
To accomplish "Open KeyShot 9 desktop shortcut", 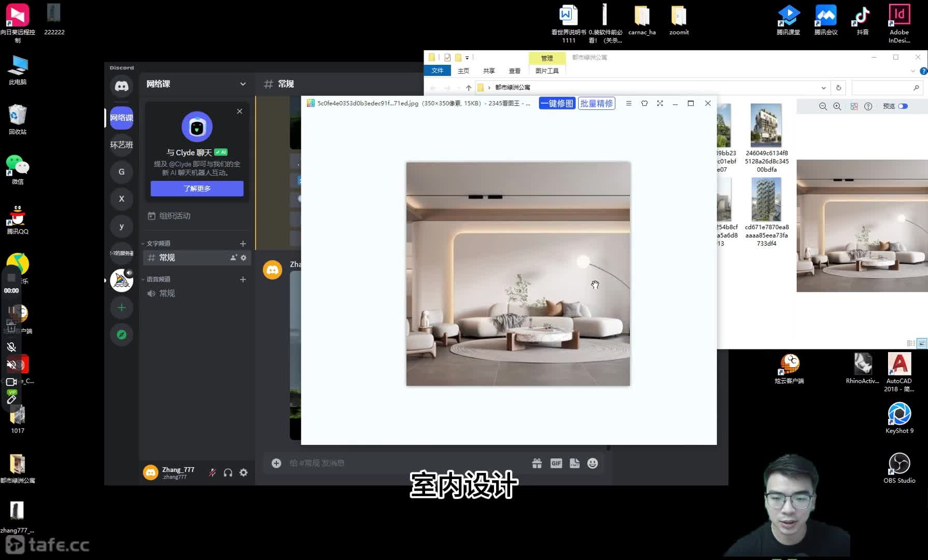I will (x=899, y=418).
